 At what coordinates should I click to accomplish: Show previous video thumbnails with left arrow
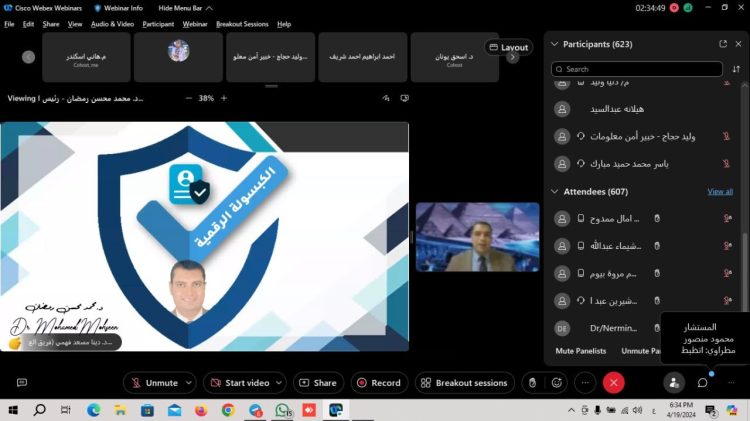click(x=28, y=57)
